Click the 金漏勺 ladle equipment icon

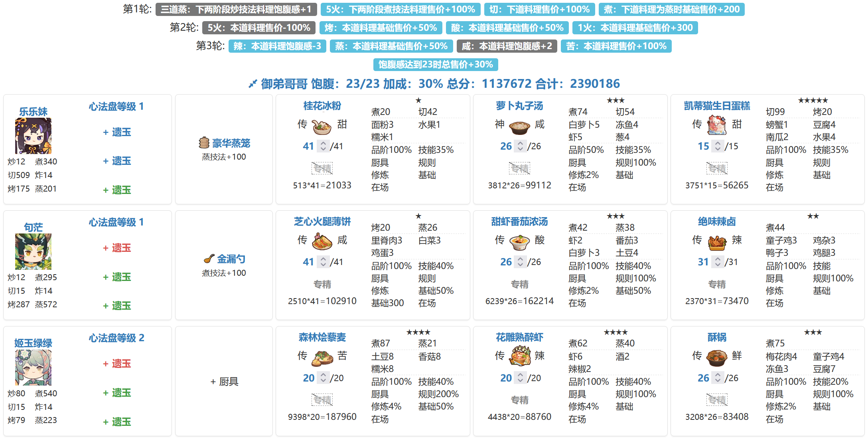[x=209, y=259]
